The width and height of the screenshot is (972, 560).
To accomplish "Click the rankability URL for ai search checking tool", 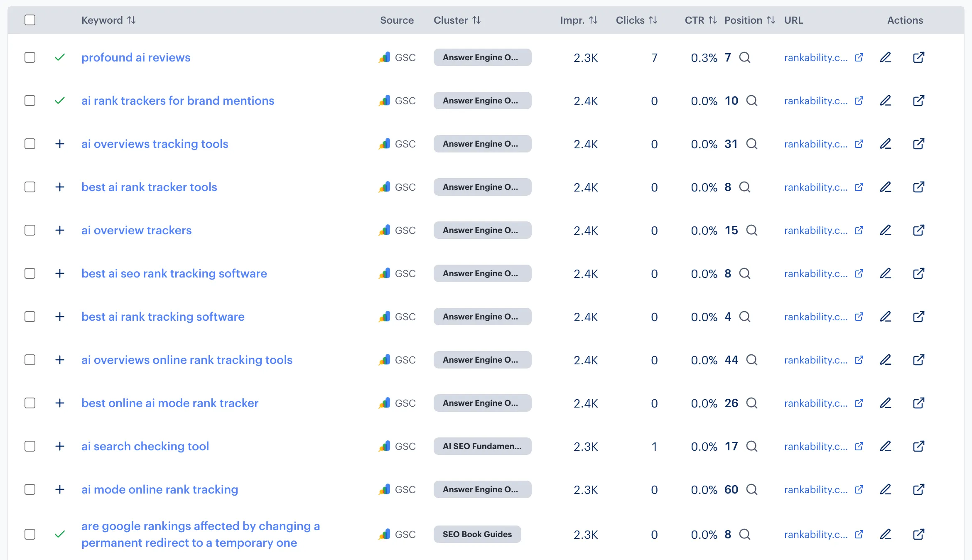I will 816,446.
